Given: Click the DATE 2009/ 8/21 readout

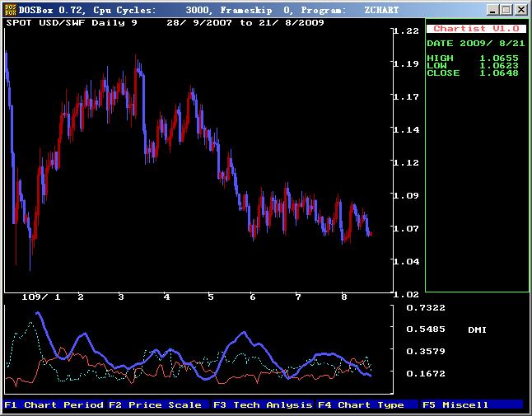Looking at the screenshot, I should pyautogui.click(x=476, y=44).
